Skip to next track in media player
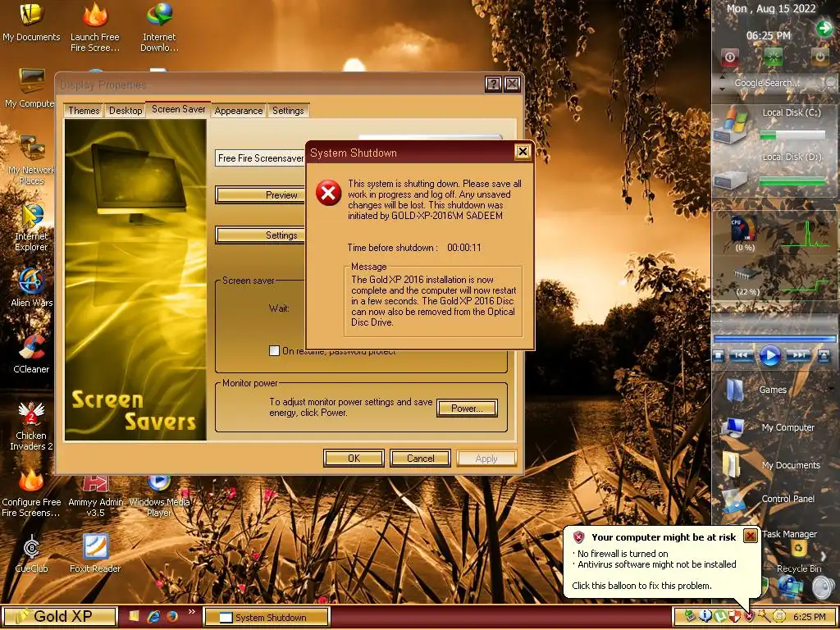The image size is (840, 630). coord(798,355)
